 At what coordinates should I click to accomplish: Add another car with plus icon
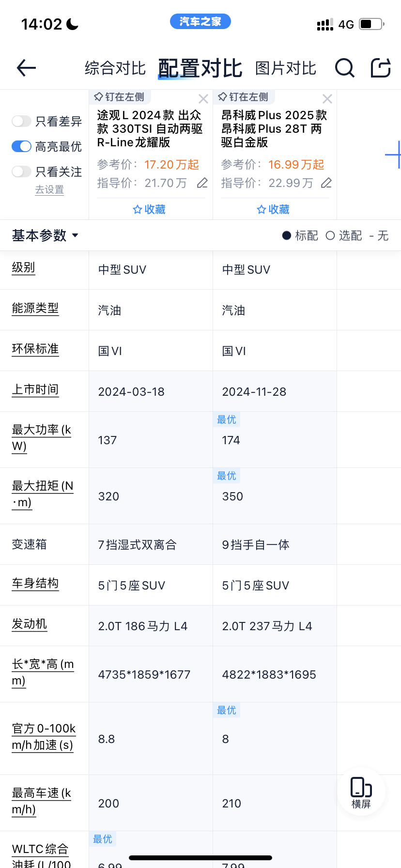click(x=393, y=155)
